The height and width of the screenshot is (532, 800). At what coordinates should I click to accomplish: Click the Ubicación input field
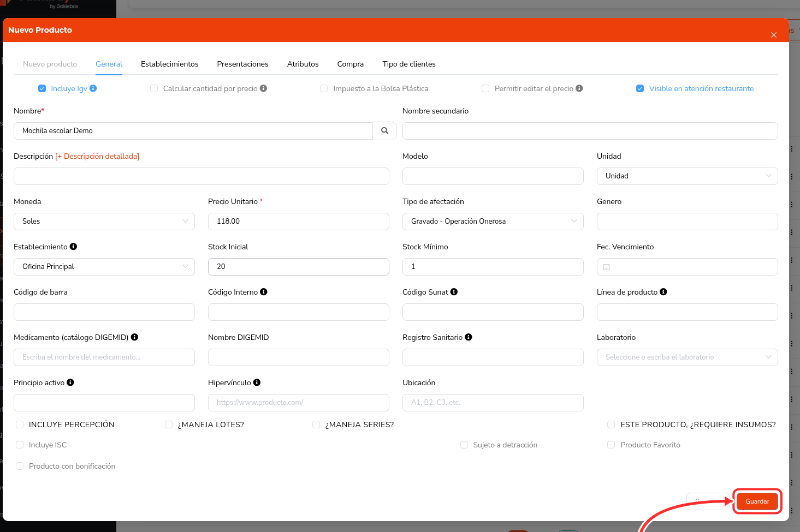pos(493,403)
